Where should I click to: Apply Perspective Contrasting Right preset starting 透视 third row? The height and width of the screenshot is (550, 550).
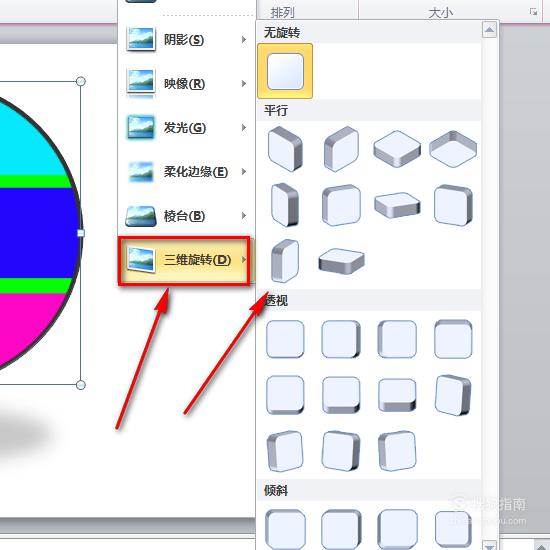coord(285,451)
